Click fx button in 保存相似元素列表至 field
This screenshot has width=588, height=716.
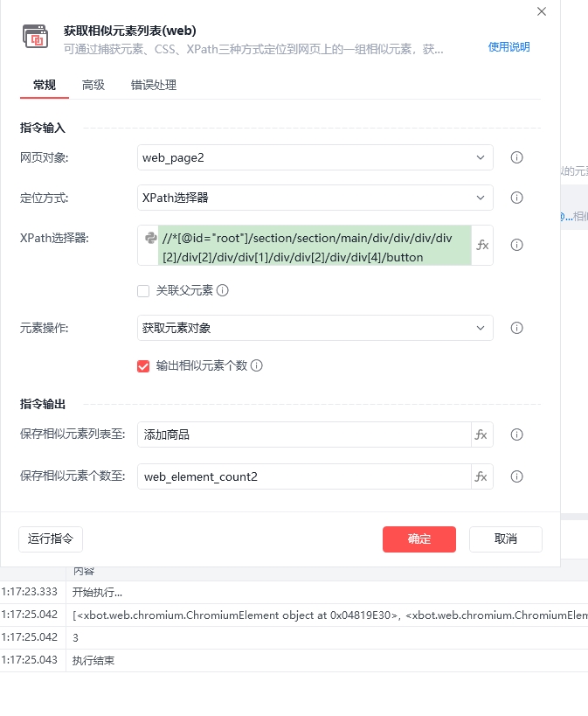(x=481, y=434)
